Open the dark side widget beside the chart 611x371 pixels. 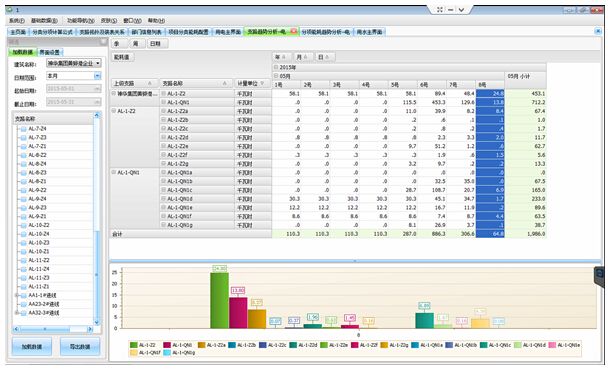point(599,277)
